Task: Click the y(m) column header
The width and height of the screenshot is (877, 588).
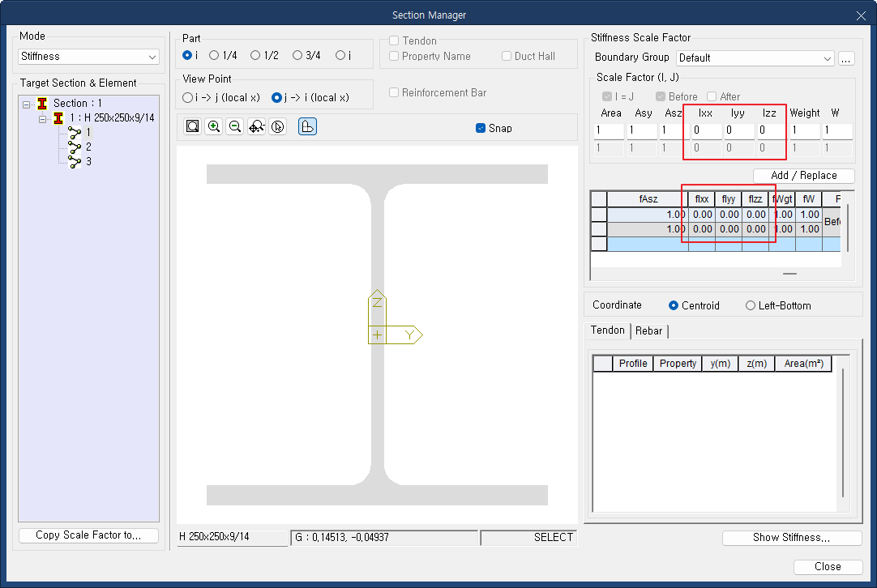Action: coord(721,364)
